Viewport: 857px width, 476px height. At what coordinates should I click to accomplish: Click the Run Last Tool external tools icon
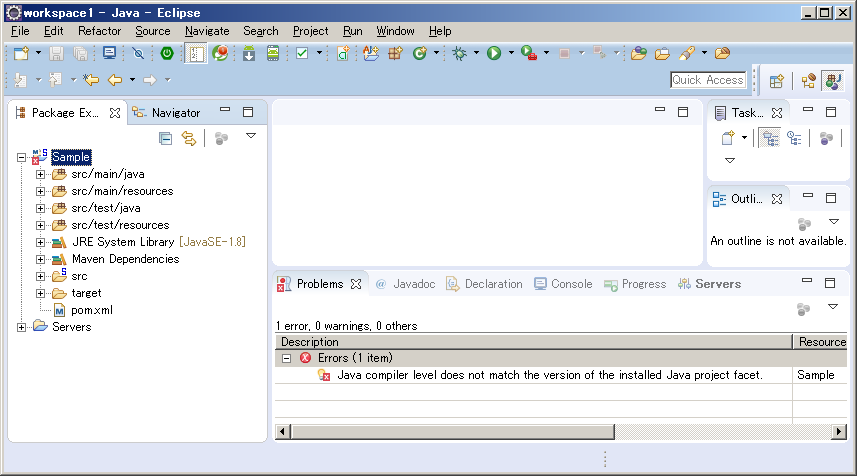(529, 53)
